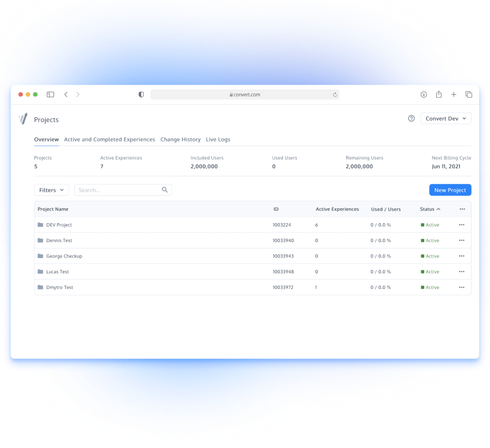Click the New Project button

tap(450, 189)
